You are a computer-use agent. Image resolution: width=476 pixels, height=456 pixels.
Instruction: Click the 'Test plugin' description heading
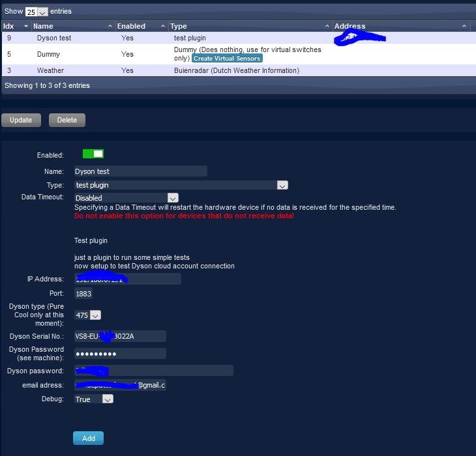click(91, 240)
